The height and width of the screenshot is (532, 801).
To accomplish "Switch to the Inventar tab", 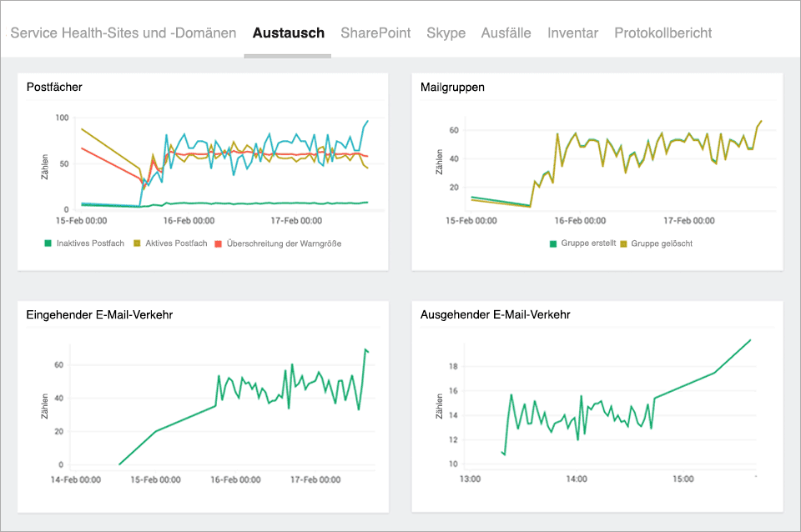I will point(572,33).
